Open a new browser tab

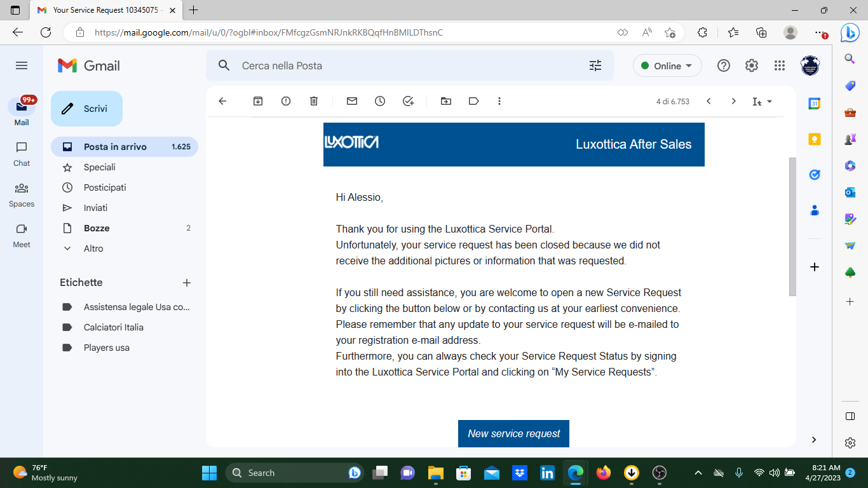click(x=194, y=10)
